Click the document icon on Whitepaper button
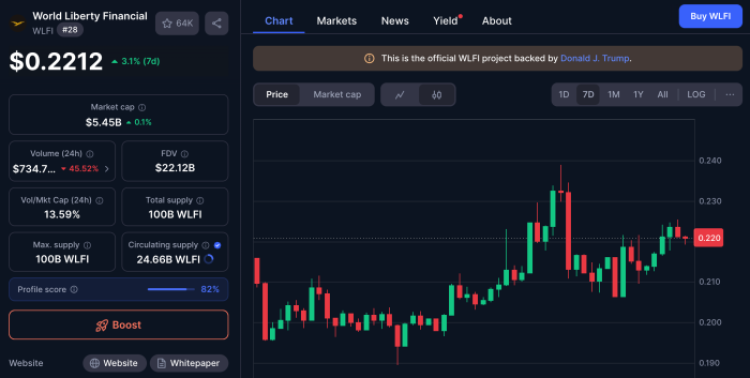This screenshot has height=378, width=750. [161, 363]
